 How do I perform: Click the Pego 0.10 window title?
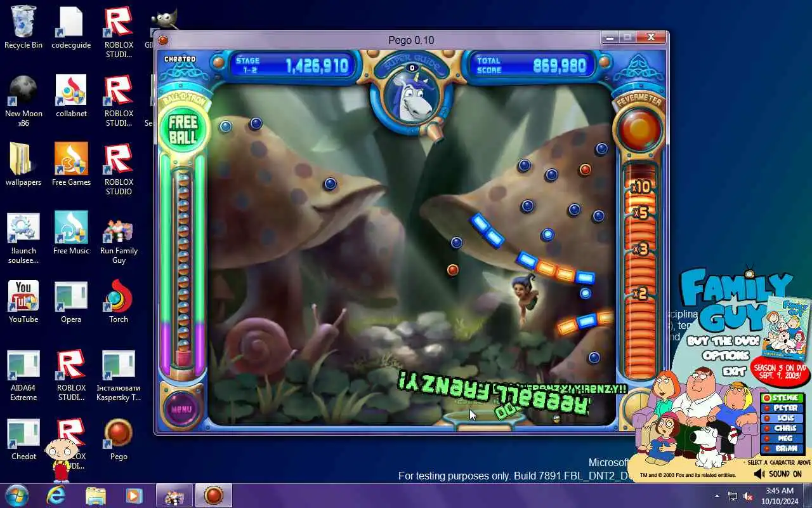(411, 40)
